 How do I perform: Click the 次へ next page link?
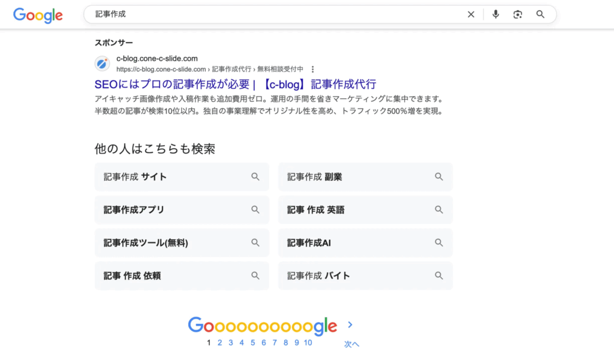click(x=351, y=344)
